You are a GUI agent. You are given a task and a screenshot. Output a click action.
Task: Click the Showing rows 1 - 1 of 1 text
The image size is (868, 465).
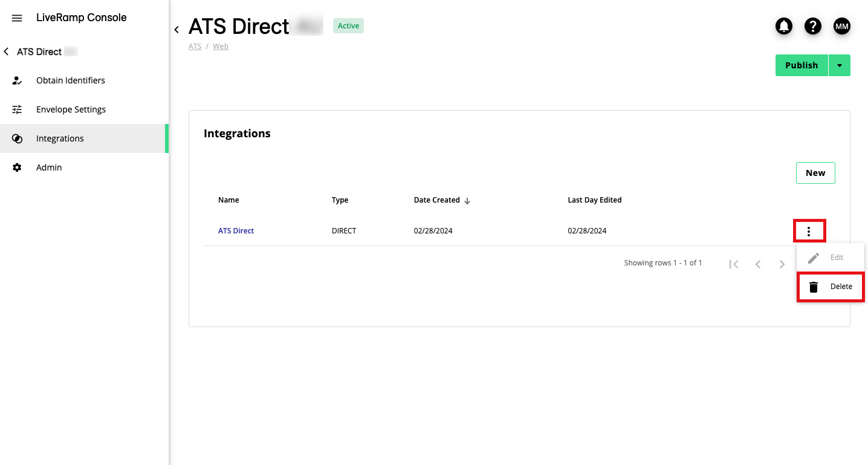[x=663, y=263]
